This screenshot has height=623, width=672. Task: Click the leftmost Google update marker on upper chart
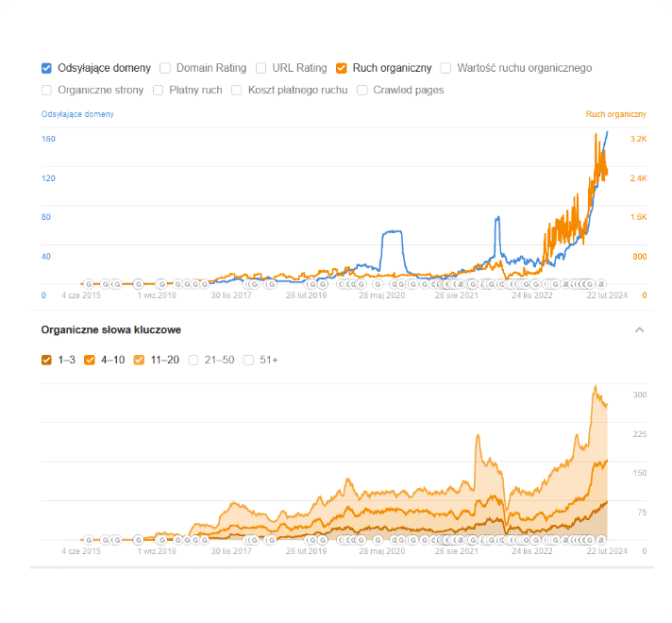point(89,283)
